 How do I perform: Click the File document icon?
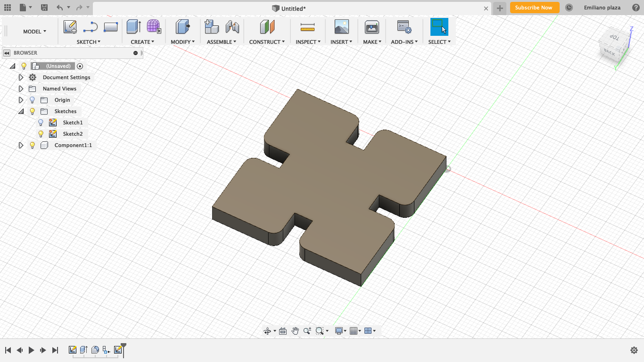click(23, 8)
